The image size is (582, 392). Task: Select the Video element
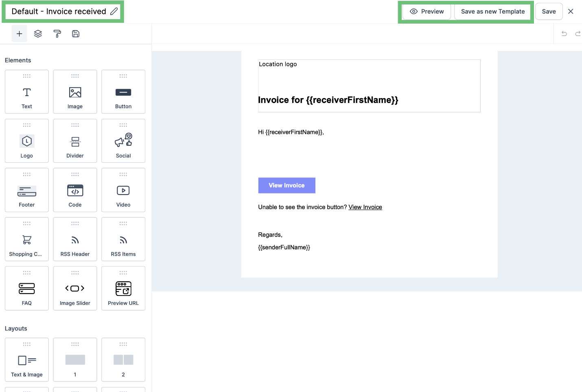[123, 190]
